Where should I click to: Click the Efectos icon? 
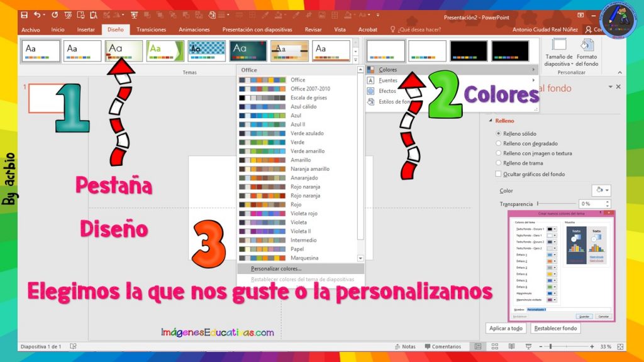coord(371,90)
